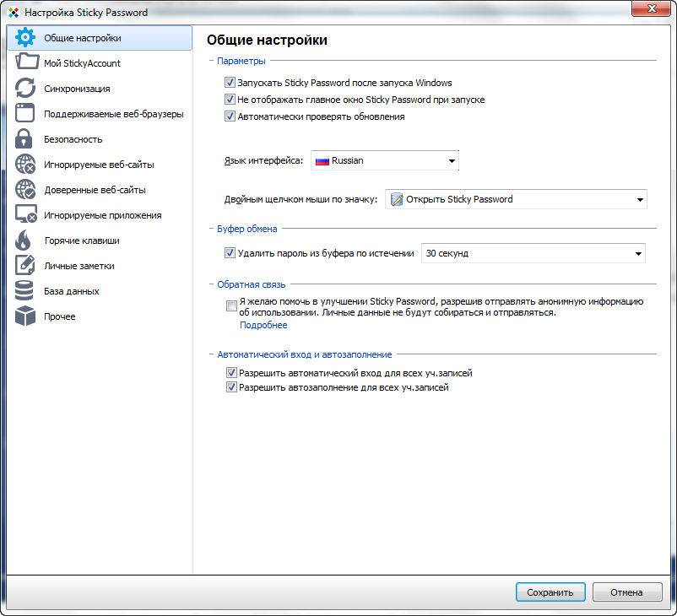Click the Отмена button

tap(627, 592)
